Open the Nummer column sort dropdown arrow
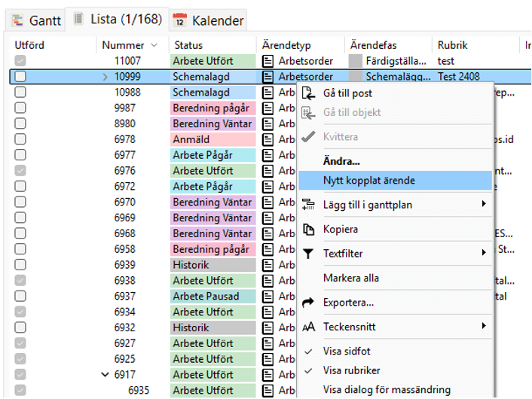The image size is (532, 399). [x=154, y=45]
